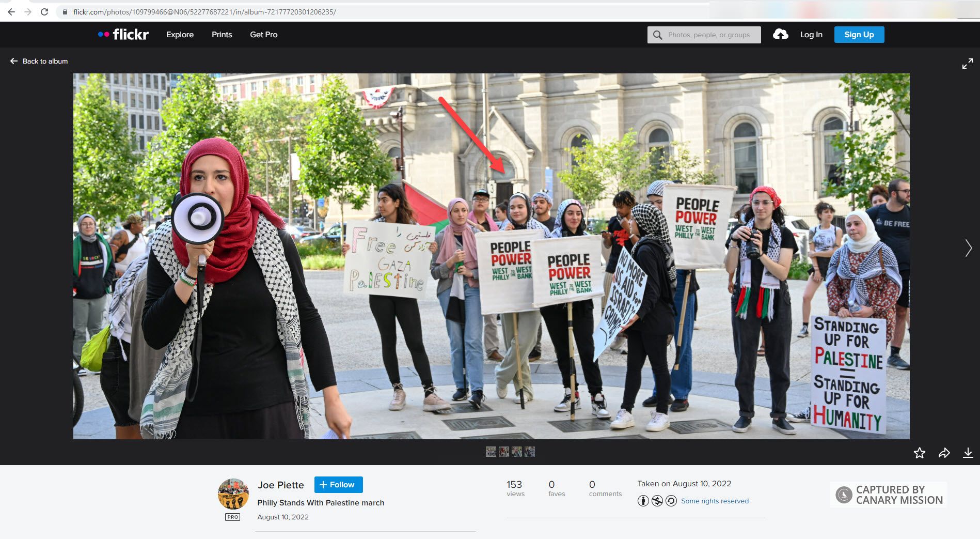Fave the photo with star icon

click(x=919, y=453)
